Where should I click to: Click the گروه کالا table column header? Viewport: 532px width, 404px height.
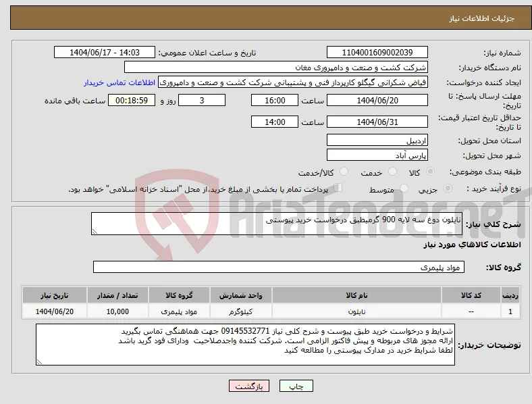[179, 295]
